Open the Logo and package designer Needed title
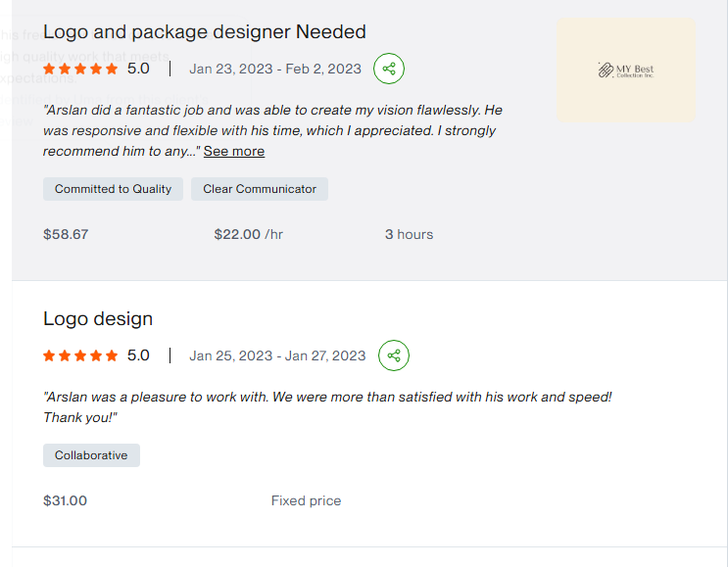The width and height of the screenshot is (728, 567). pos(204,32)
